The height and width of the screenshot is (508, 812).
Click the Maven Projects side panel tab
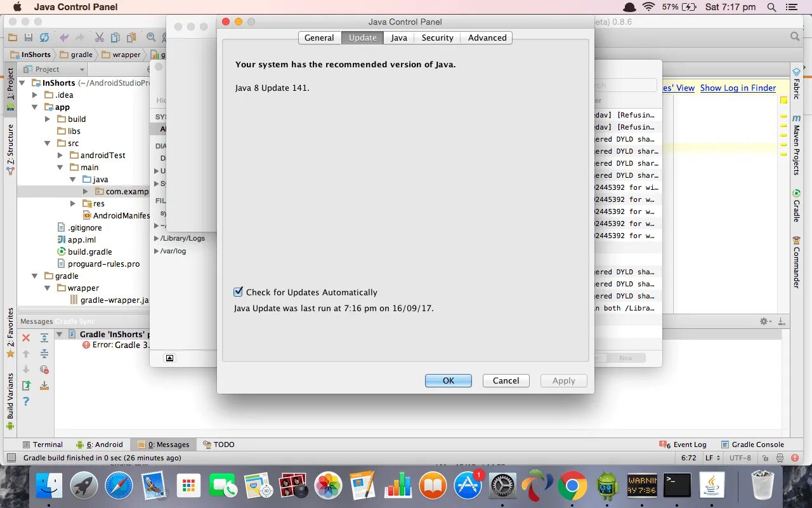[x=796, y=144]
